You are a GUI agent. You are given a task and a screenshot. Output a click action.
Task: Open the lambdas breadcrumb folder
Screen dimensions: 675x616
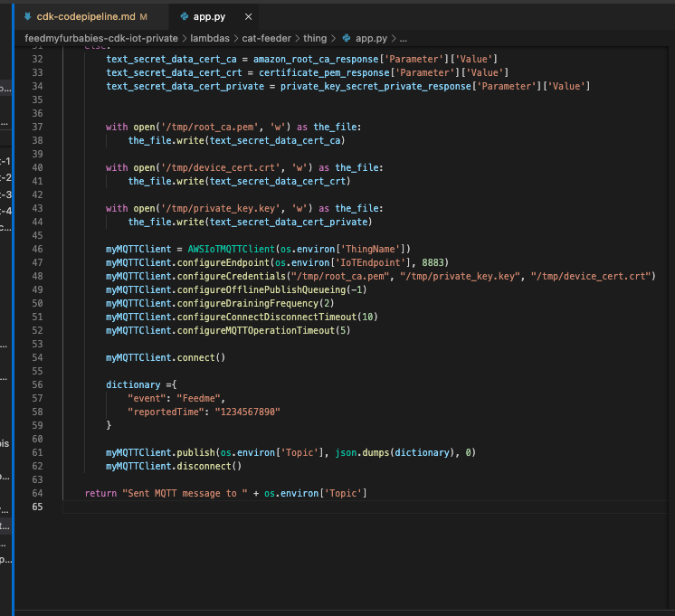210,38
